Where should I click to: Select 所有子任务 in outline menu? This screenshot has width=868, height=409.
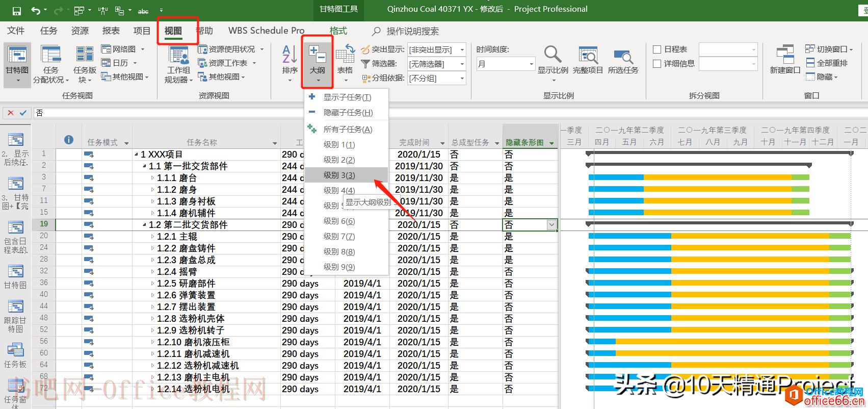tap(346, 129)
